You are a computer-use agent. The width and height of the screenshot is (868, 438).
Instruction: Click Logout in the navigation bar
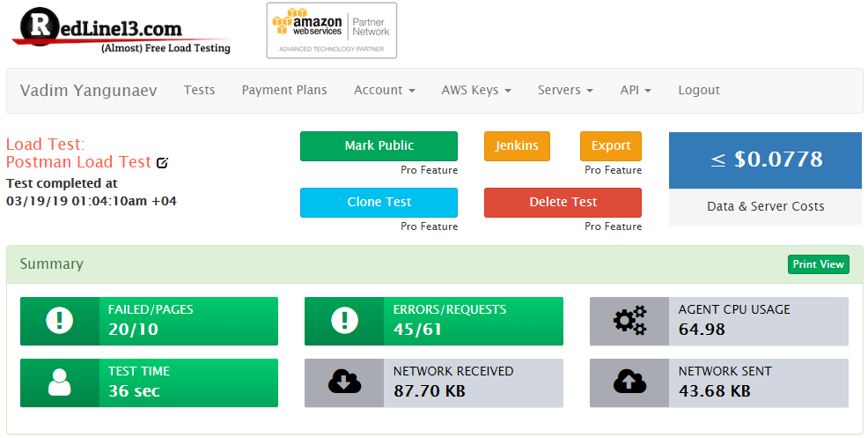699,91
